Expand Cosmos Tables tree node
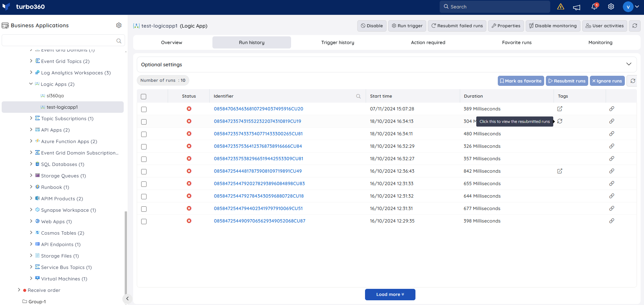The image size is (644, 305). click(x=31, y=233)
